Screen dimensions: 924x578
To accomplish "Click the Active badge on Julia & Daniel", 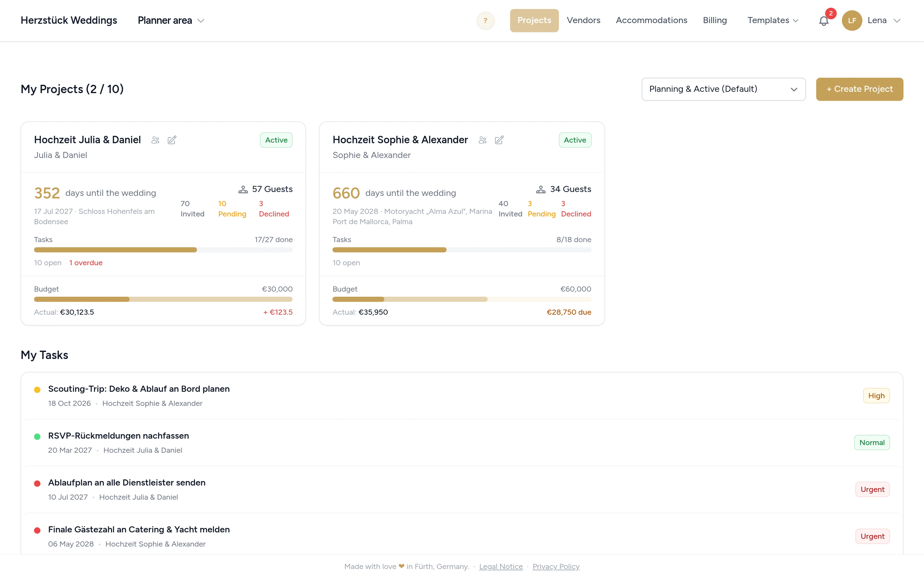I will [276, 140].
